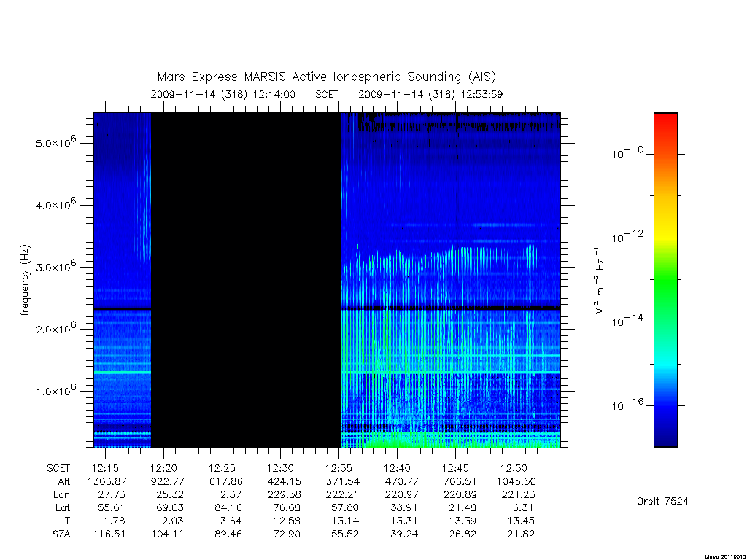Click the 10^-12 colorbar tick label

[x=627, y=236]
